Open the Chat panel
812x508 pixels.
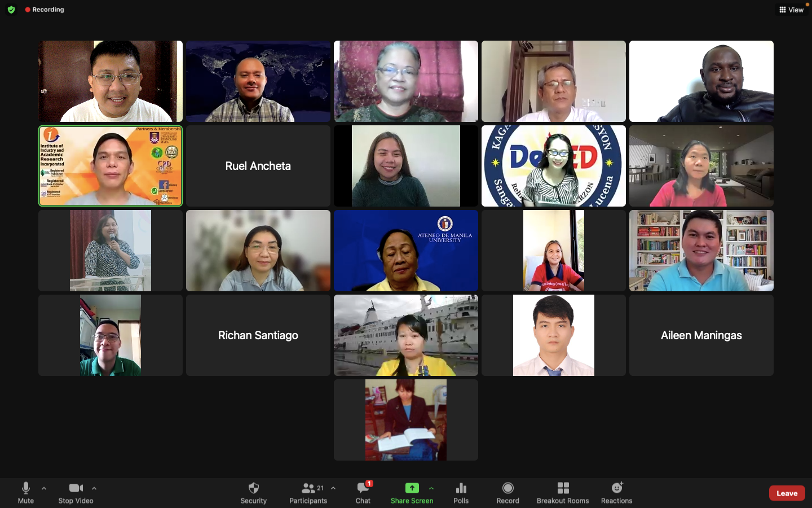pyautogui.click(x=363, y=492)
